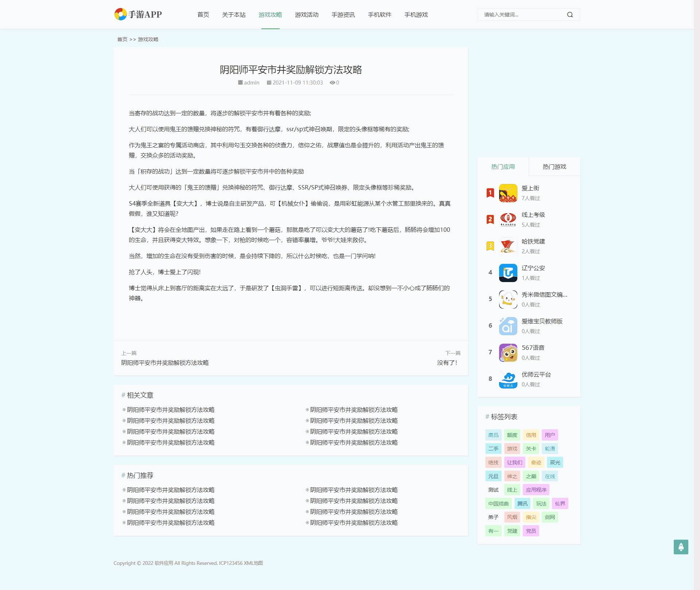
Task: Open the 秀米微信图文编辑 app icon
Action: pyautogui.click(x=507, y=299)
